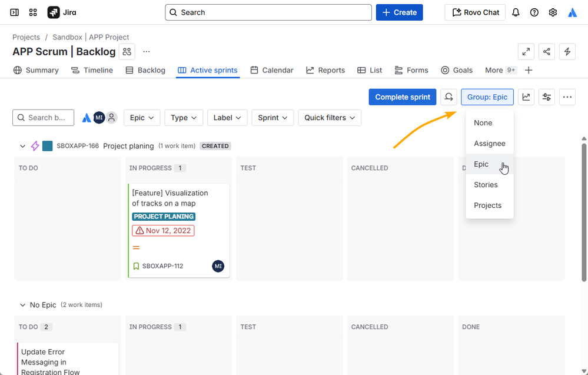Toggle the sidebar collapse icon
This screenshot has width=588, height=375.
point(14,12)
